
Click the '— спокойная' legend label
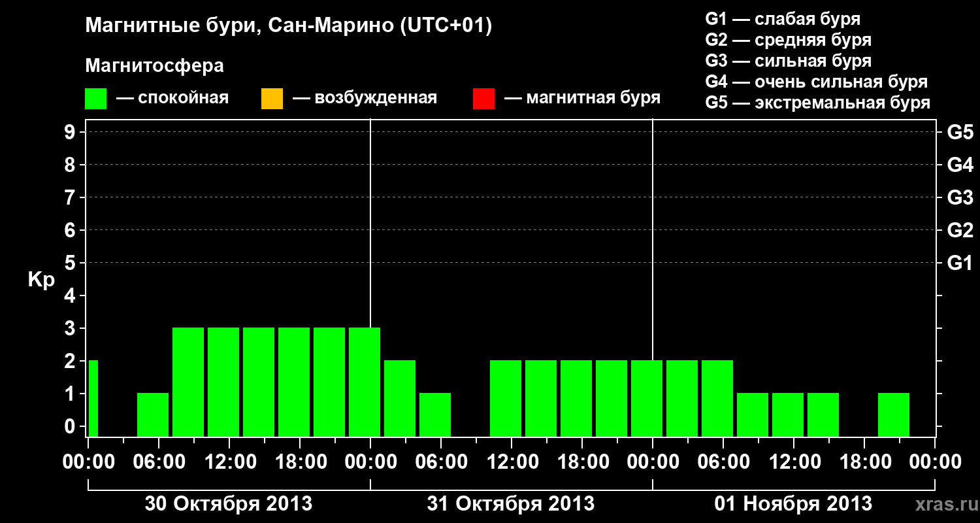coord(172,99)
